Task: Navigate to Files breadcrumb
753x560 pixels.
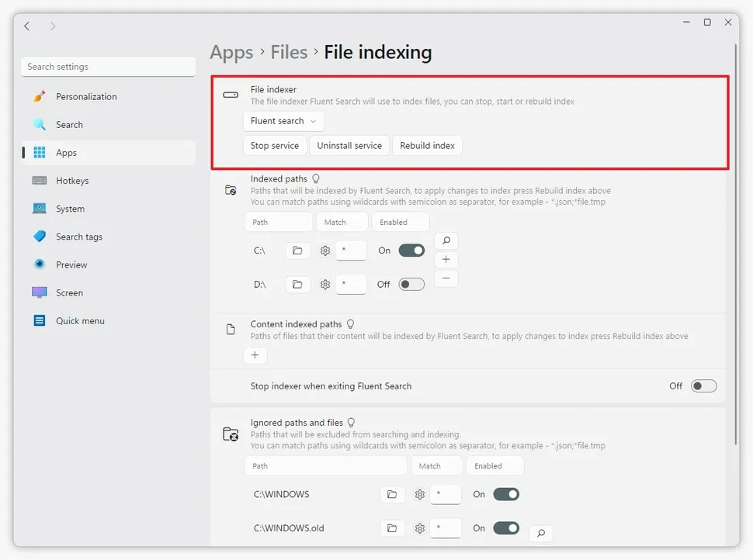Action: pyautogui.click(x=289, y=52)
